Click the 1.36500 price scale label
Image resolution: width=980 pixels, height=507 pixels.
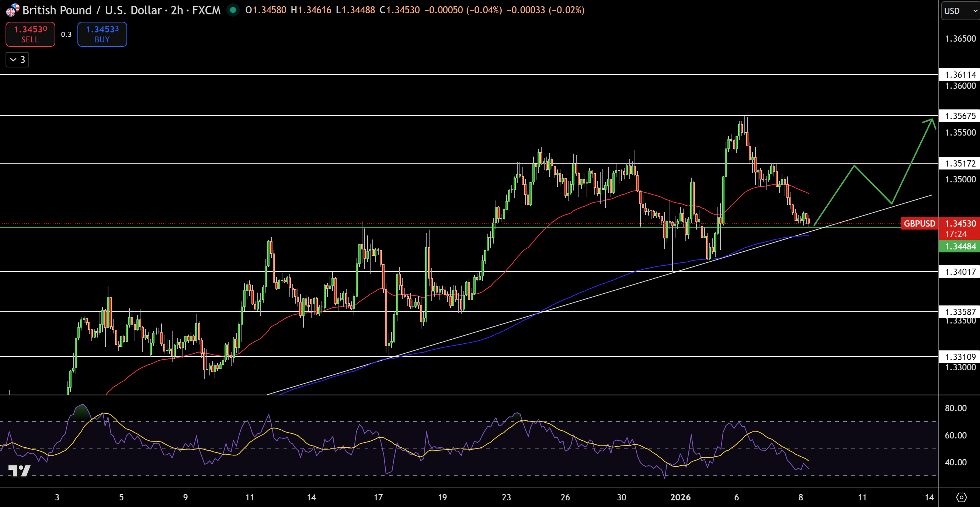[x=960, y=38]
